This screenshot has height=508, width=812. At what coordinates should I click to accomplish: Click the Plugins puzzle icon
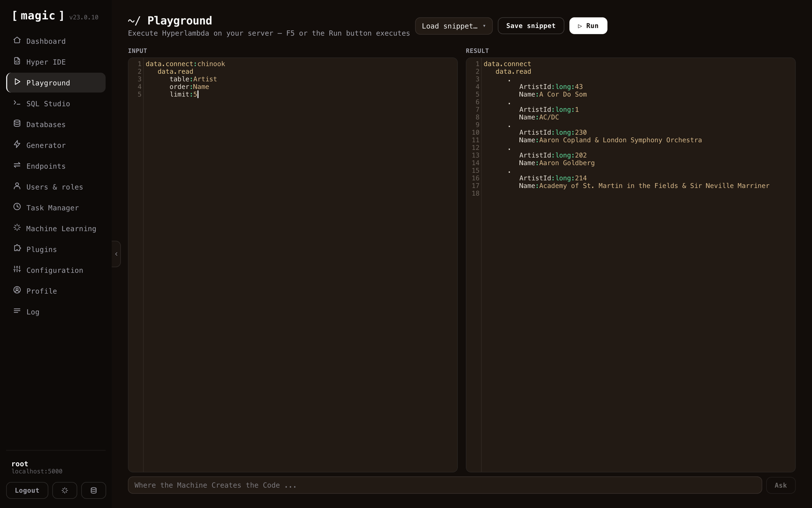point(17,248)
